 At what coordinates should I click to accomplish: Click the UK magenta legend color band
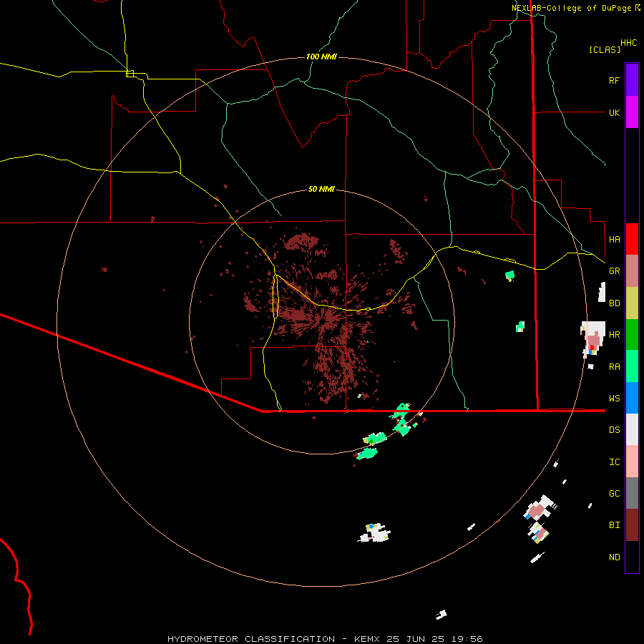pyautogui.click(x=632, y=112)
